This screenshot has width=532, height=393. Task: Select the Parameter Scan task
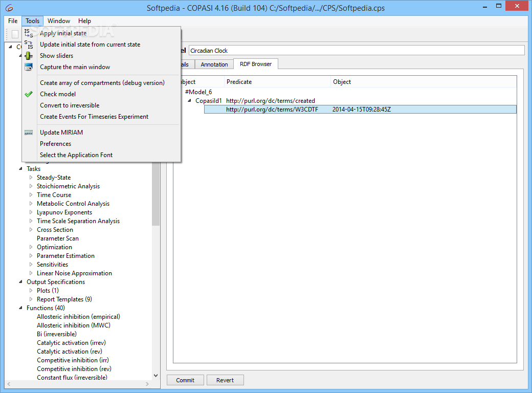click(58, 238)
